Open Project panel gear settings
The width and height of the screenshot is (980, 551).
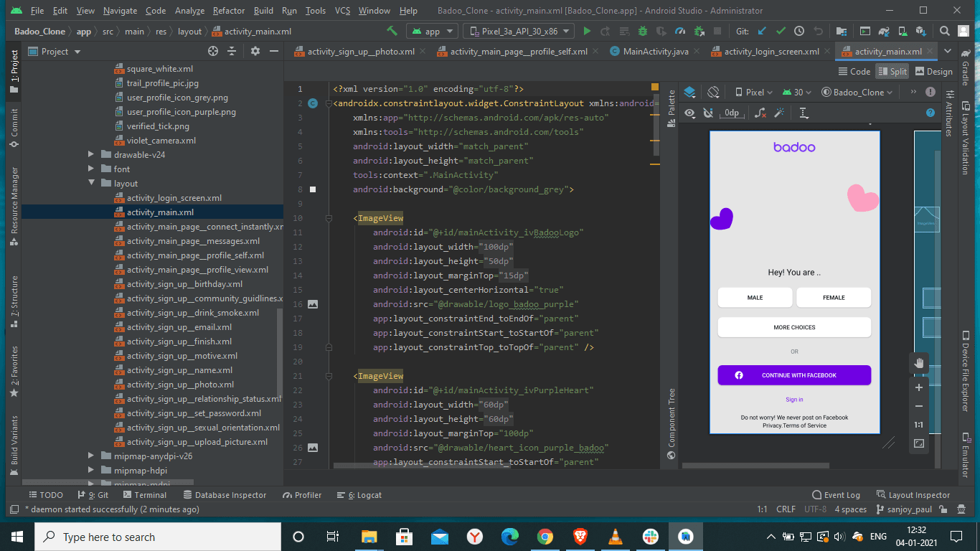tap(255, 52)
